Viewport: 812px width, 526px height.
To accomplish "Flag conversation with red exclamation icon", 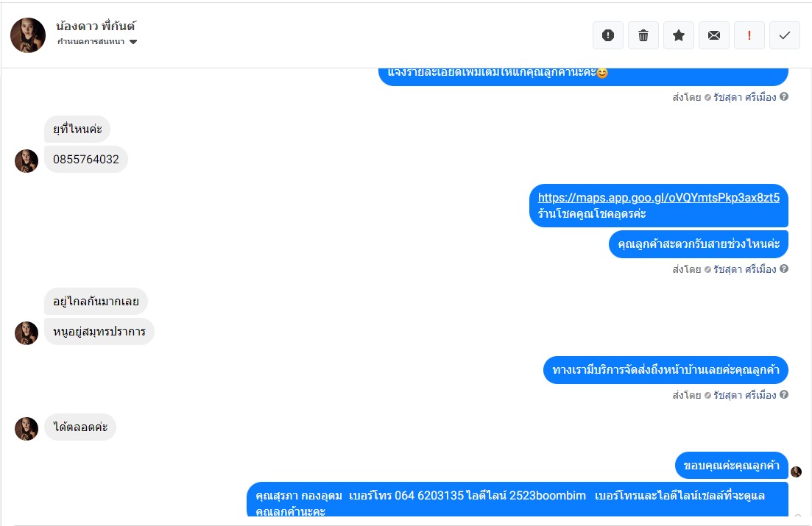I will coord(749,35).
